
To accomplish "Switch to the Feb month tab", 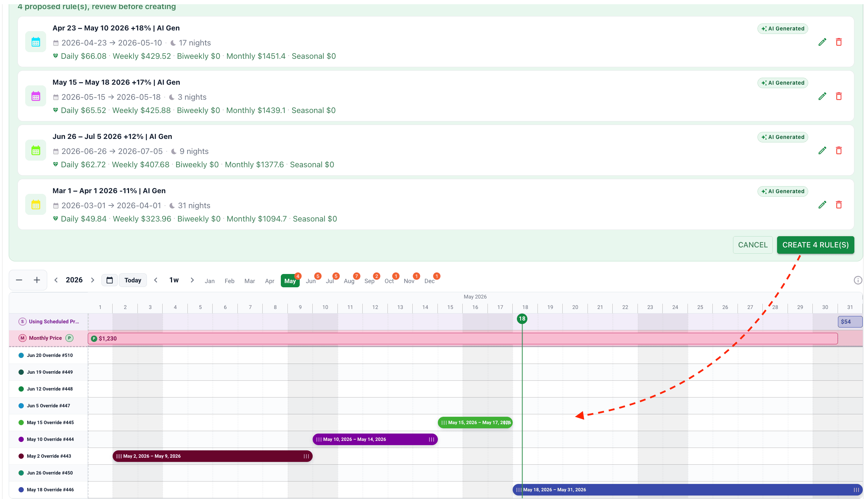I will tap(229, 281).
